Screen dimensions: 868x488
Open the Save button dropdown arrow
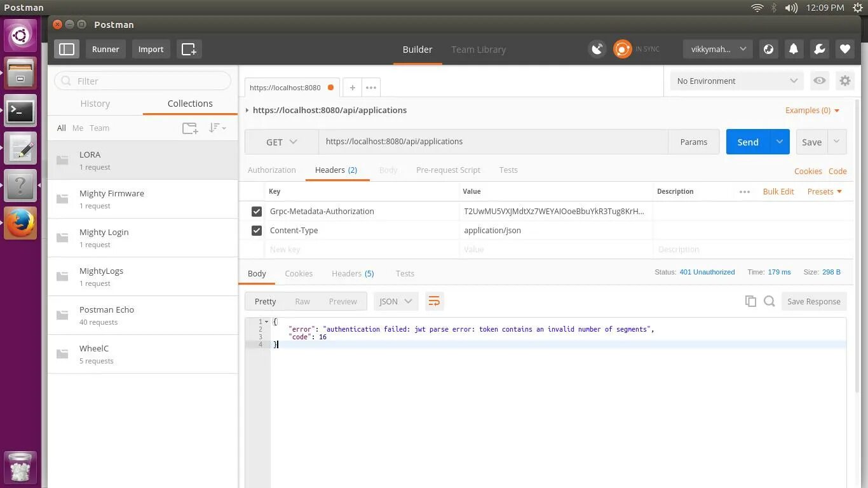click(836, 142)
